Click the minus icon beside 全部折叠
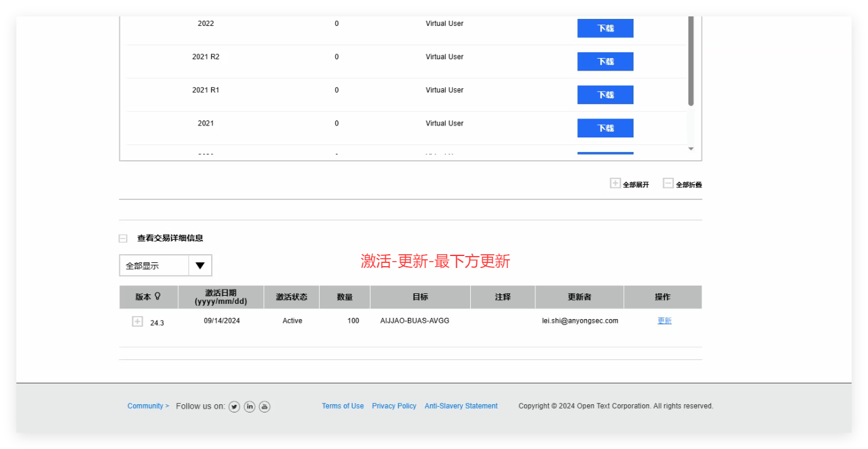This screenshot has height=449, width=868. 668,183
